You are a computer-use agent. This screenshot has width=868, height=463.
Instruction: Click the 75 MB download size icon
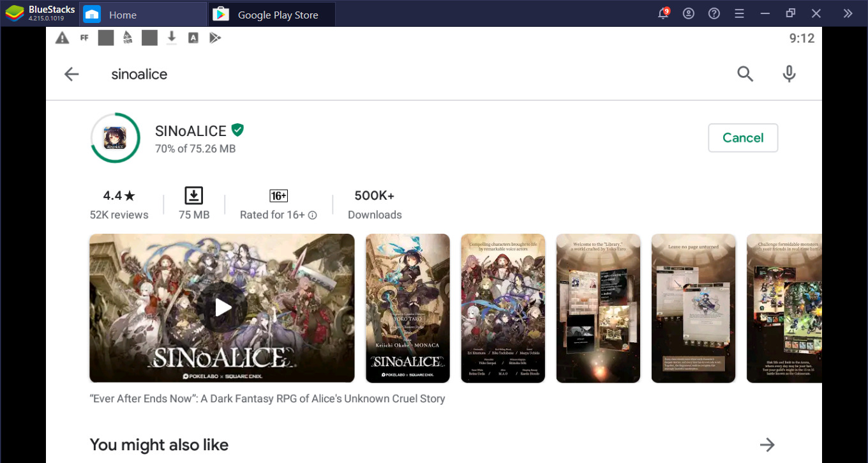pos(194,195)
